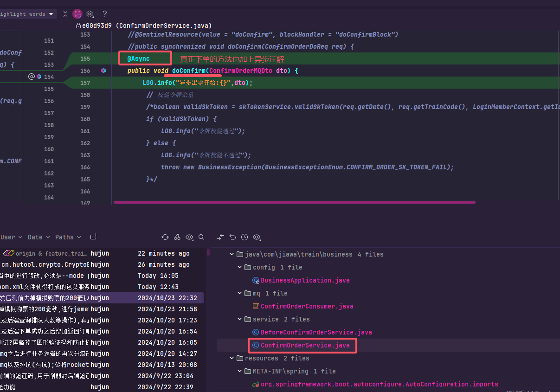Select BeforeConfirmOrderService.java file
This screenshot has height=392, width=560.
(x=316, y=332)
